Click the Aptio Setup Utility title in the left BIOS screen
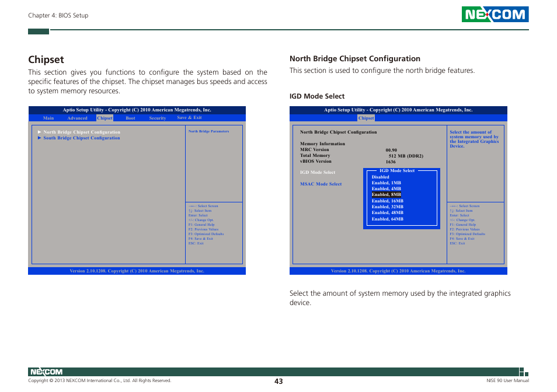Screen dimensions: 557x392 (137, 110)
